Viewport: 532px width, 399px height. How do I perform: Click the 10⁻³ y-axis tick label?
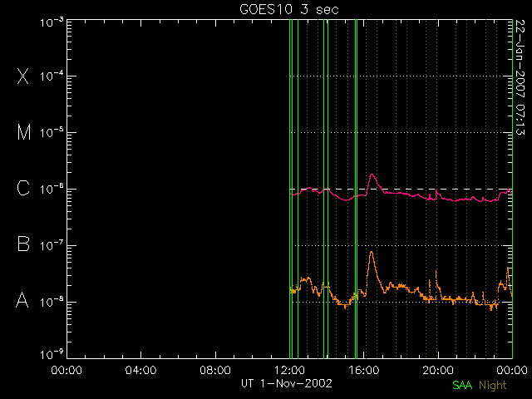tap(52, 22)
